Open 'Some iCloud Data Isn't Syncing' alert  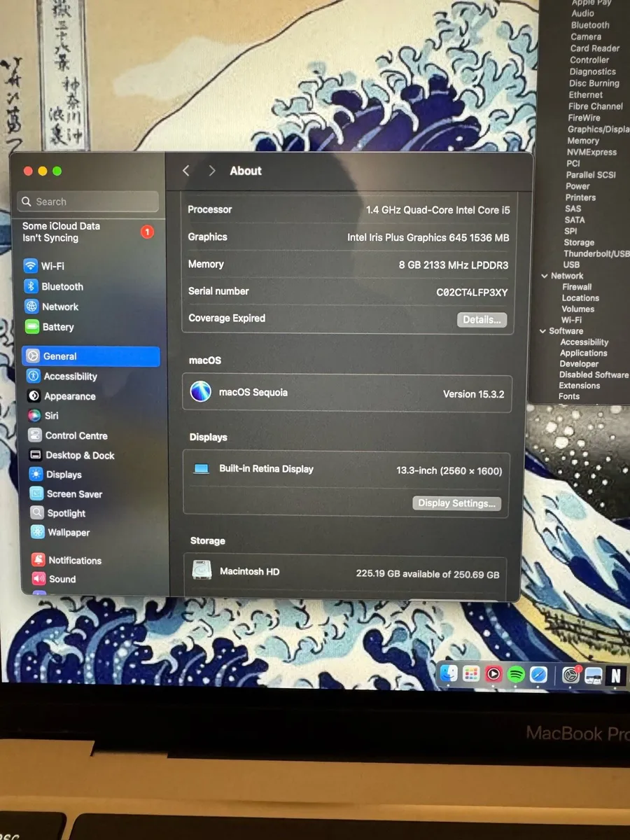pos(87,232)
